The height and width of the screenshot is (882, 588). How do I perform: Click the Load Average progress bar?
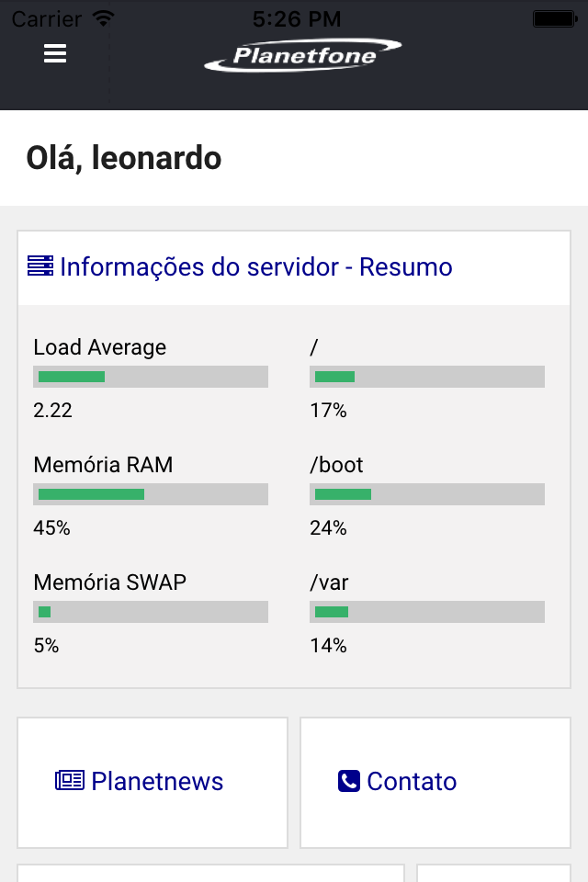(151, 377)
